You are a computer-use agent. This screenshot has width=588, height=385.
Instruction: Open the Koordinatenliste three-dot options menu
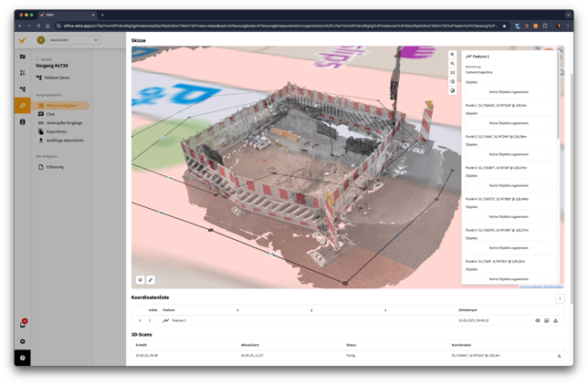click(x=560, y=298)
